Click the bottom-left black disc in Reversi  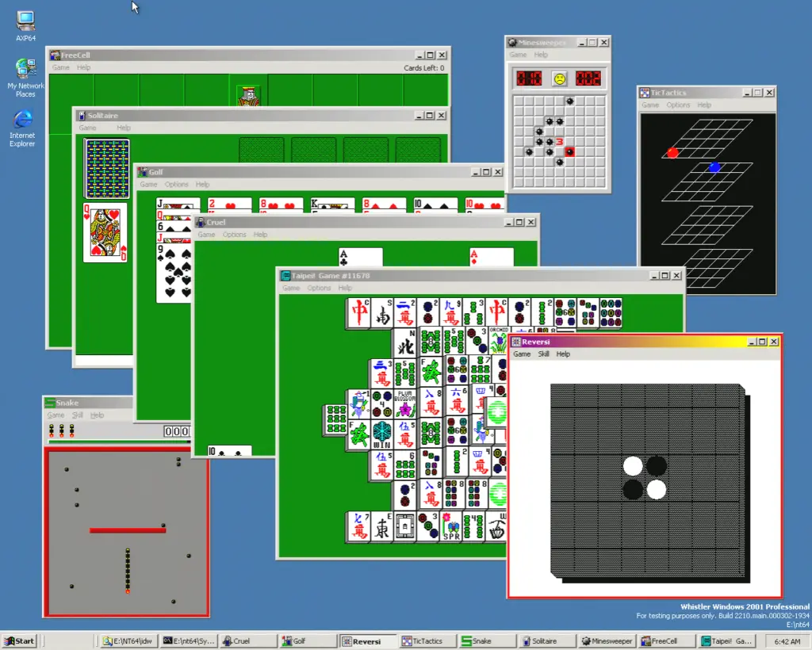(632, 489)
